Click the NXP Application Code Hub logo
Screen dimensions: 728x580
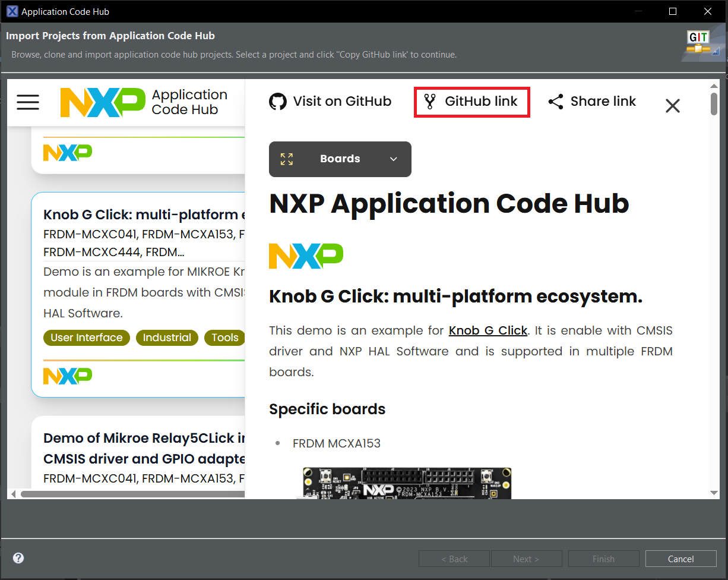144,102
